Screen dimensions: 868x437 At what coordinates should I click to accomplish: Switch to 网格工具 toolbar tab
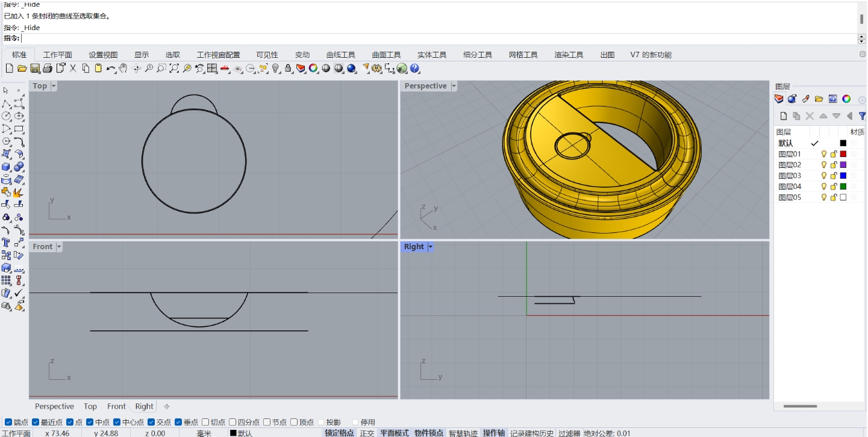(523, 55)
